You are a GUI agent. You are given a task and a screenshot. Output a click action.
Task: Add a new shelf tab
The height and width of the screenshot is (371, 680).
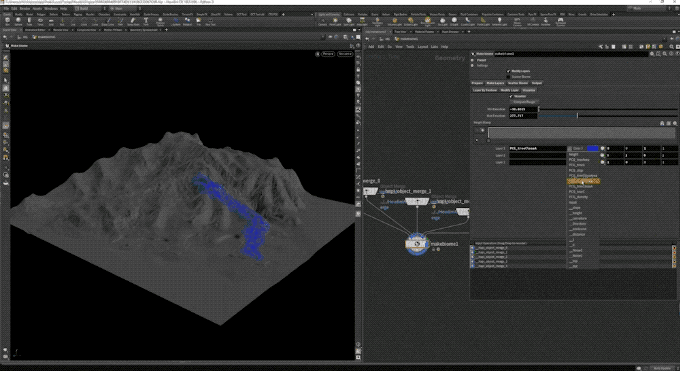click(x=283, y=14)
